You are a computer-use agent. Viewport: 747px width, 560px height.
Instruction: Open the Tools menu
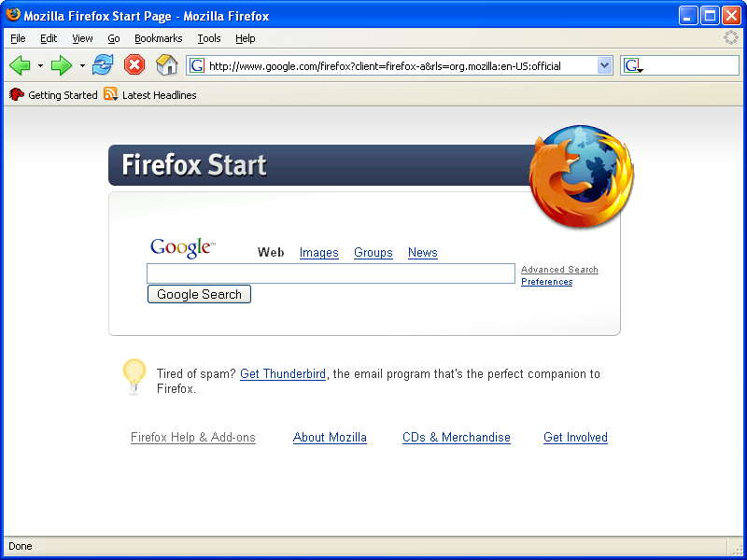(x=208, y=38)
